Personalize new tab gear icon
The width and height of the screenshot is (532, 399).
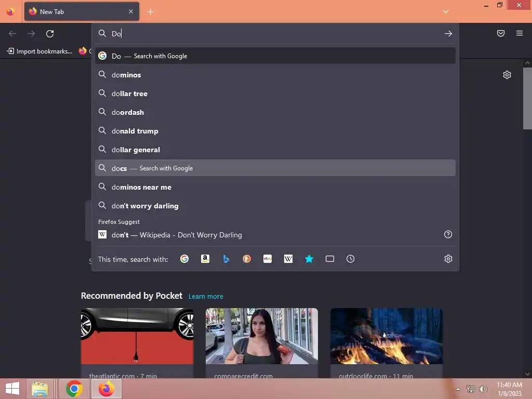tap(507, 75)
